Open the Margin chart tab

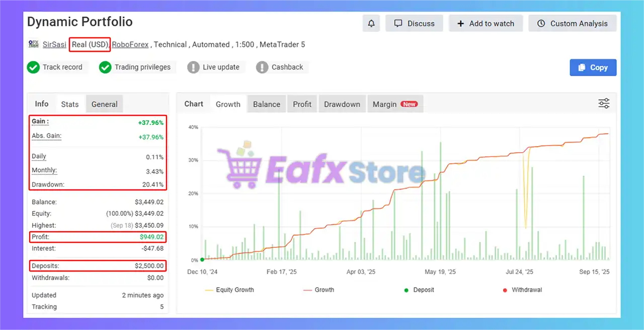(395, 104)
